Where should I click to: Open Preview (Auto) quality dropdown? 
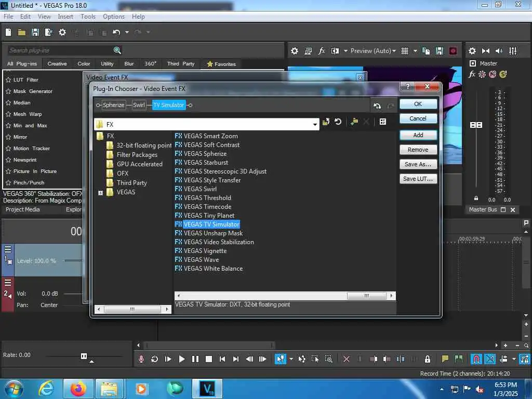click(x=373, y=51)
